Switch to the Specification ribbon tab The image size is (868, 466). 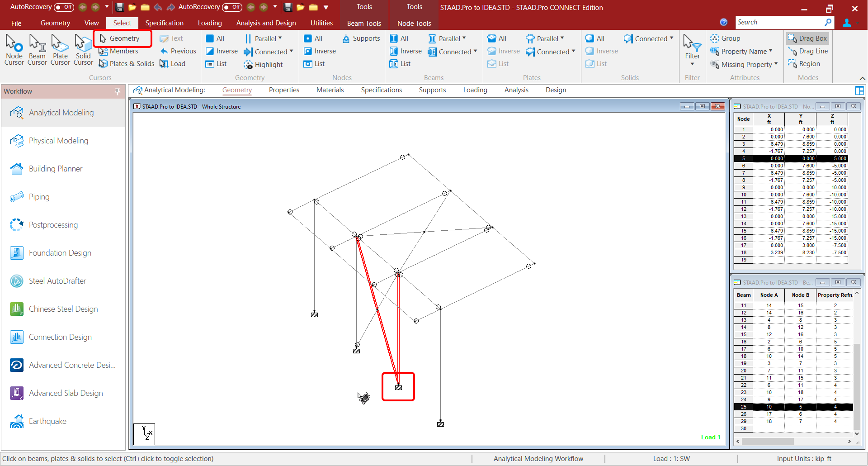(x=164, y=23)
